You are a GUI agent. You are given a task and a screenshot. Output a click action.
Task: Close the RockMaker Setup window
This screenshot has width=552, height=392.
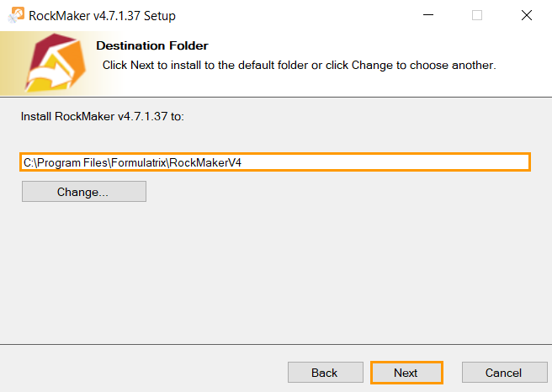tap(527, 16)
